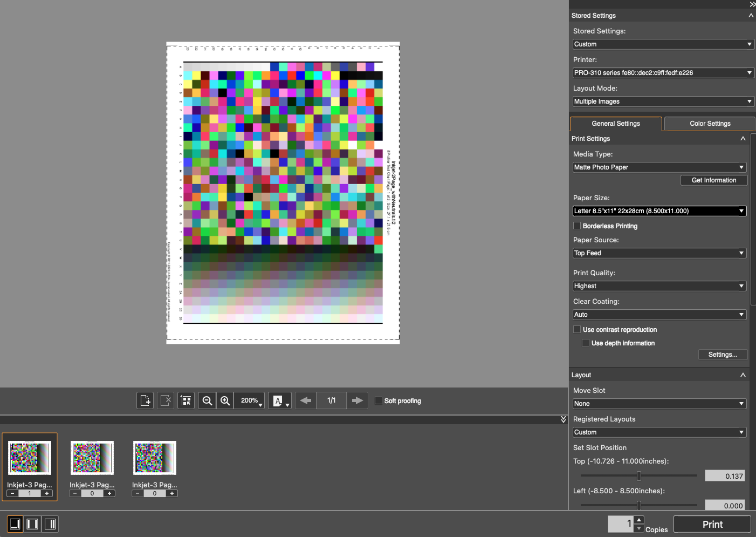Click the Top slot position slider handle

(x=639, y=476)
